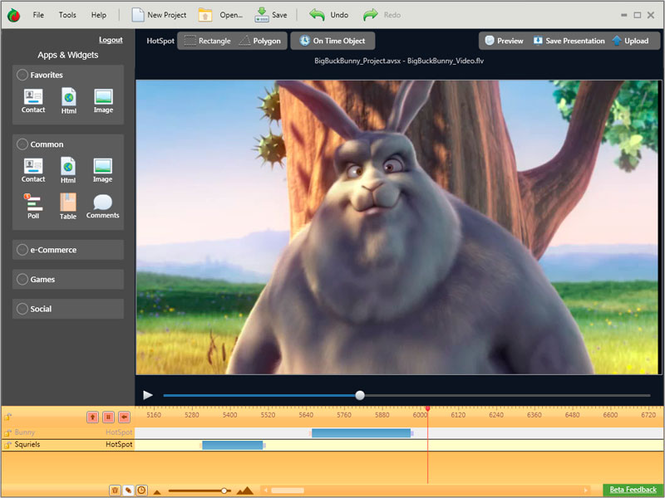Click the Preview button
The width and height of the screenshot is (665, 498).
(x=504, y=41)
